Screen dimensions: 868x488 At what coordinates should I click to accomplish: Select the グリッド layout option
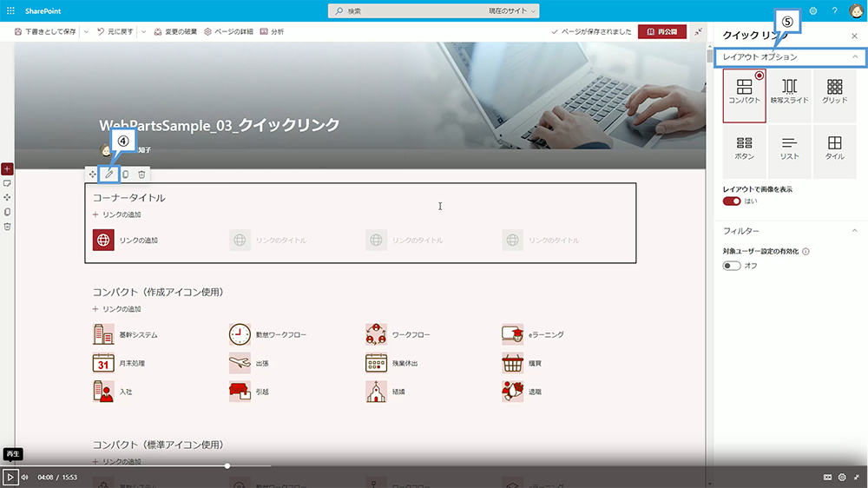[x=834, y=96]
